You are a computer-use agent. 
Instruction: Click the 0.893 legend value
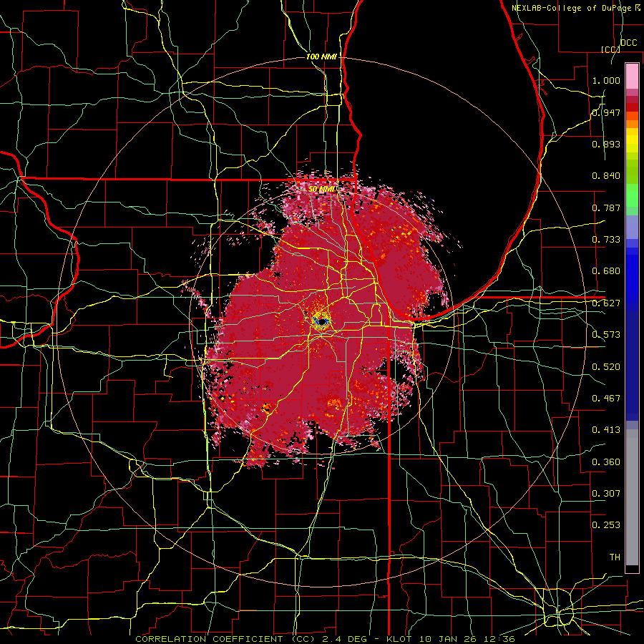click(606, 144)
